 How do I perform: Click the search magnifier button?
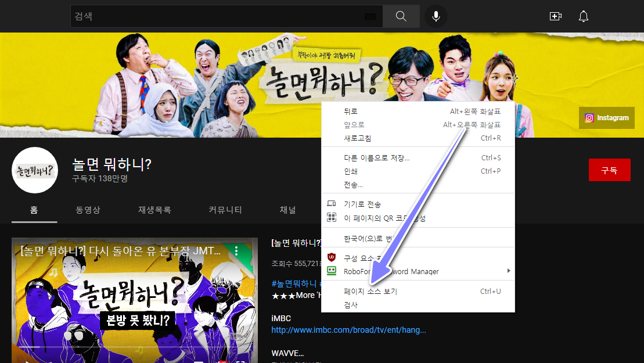point(401,16)
